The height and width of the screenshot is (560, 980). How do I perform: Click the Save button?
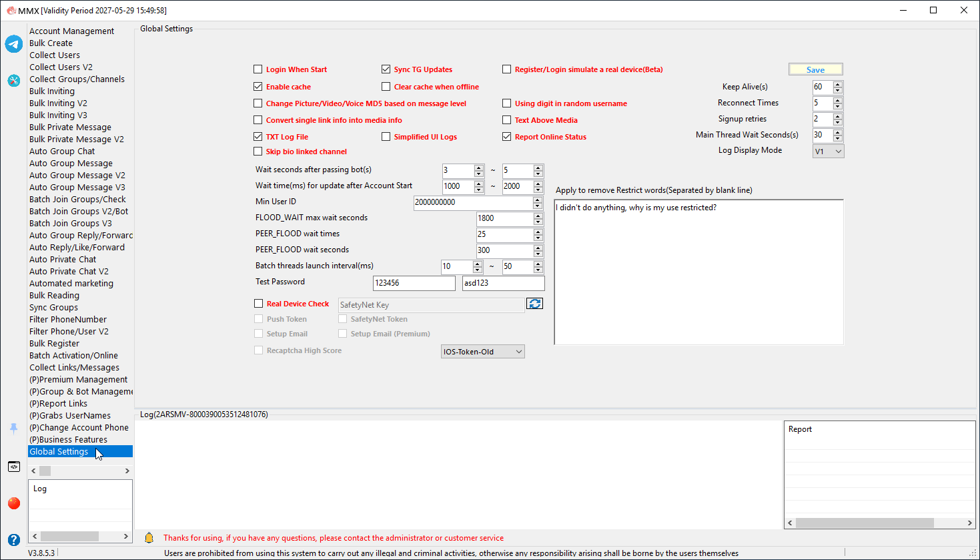pyautogui.click(x=816, y=69)
